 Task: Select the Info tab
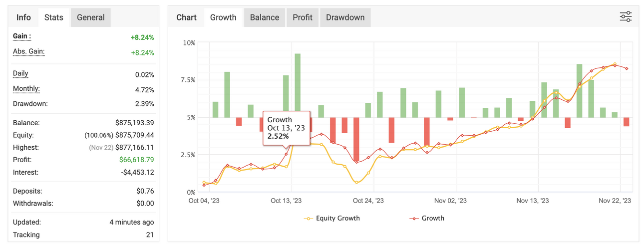point(23,17)
